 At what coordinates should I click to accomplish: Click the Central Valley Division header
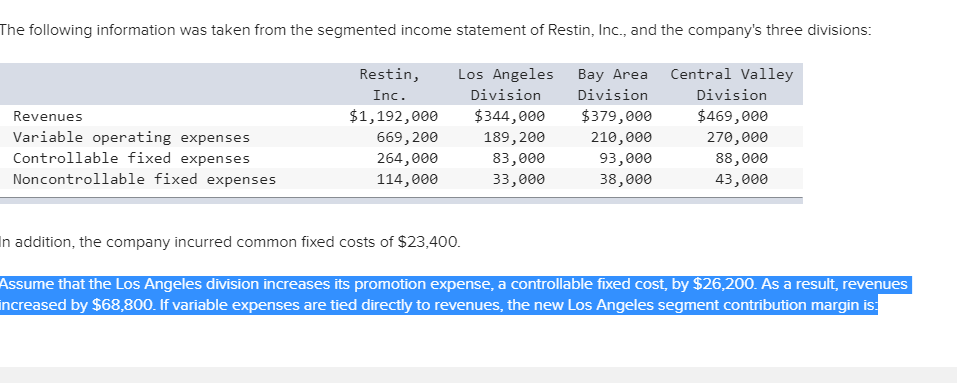(732, 85)
